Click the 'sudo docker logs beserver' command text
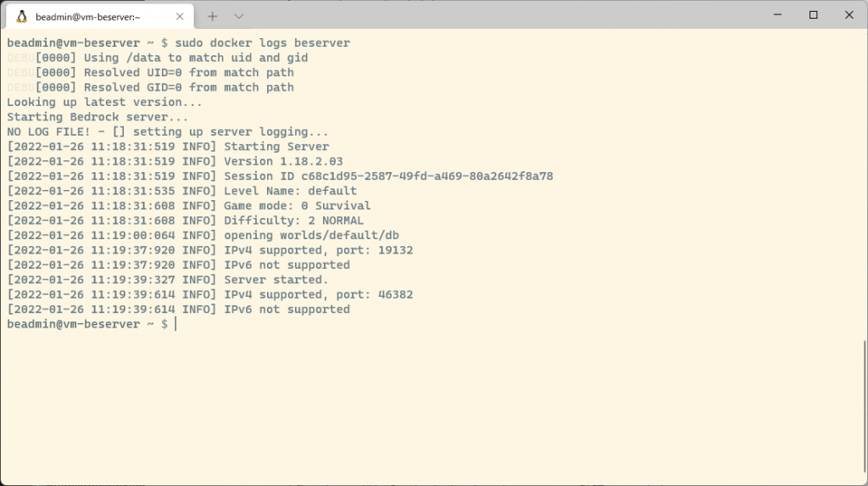This screenshot has height=486, width=868. [x=263, y=43]
